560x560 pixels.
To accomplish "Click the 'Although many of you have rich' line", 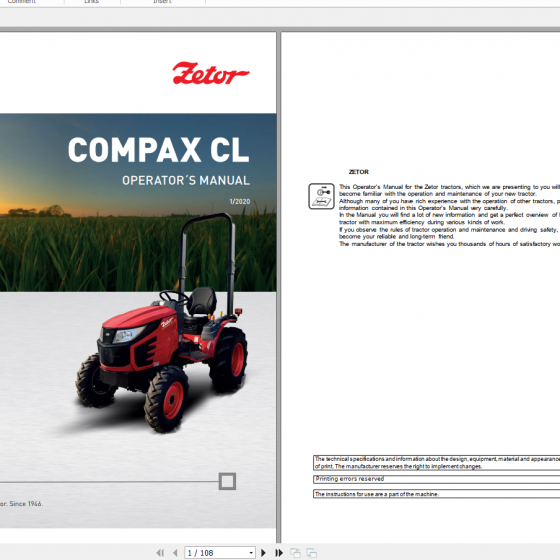I will (x=449, y=201).
